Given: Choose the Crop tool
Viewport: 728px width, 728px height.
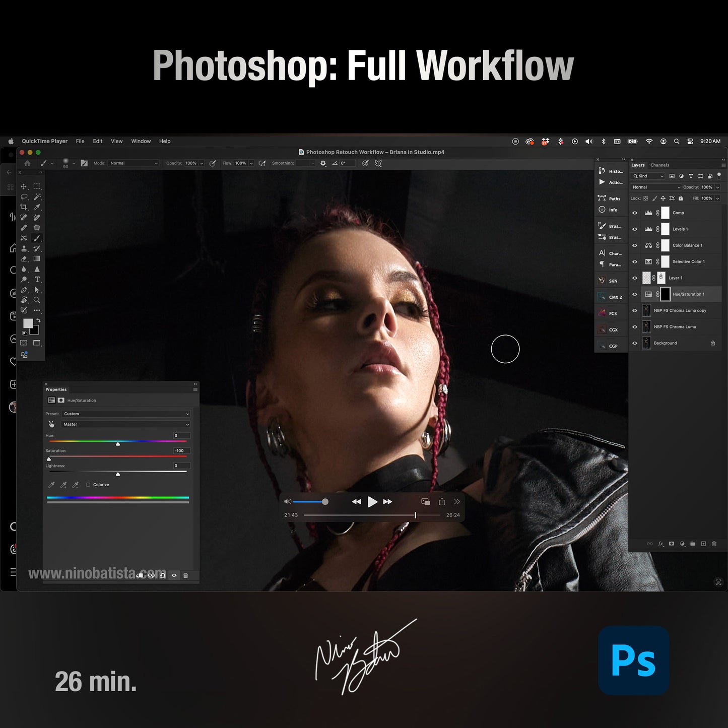Looking at the screenshot, I should coord(24,207).
